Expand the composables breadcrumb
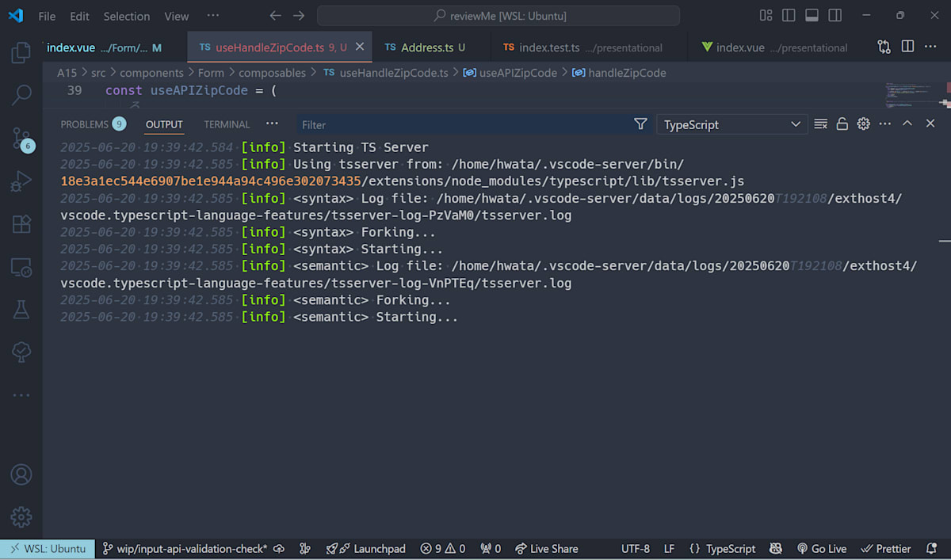951x560 pixels. tap(272, 73)
